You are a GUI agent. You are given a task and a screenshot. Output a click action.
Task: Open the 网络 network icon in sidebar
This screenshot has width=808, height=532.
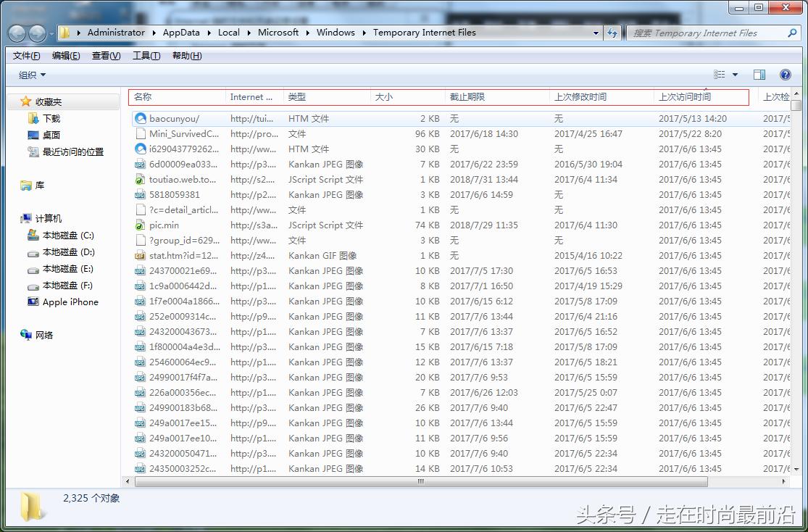point(27,335)
